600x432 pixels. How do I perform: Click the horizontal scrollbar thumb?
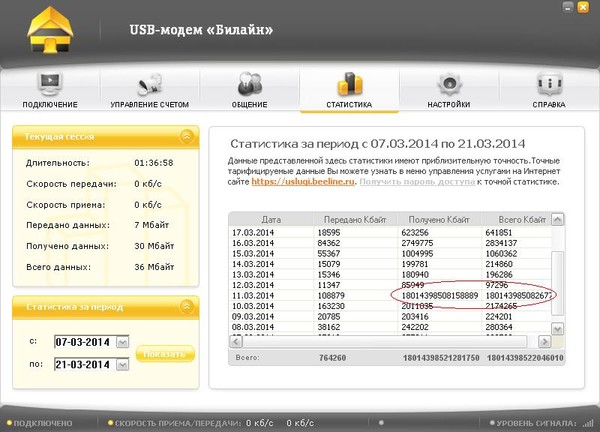[385, 341]
